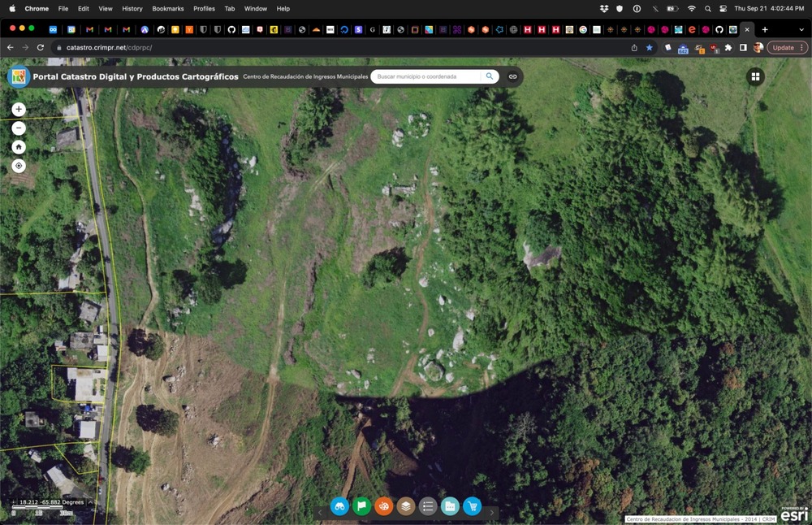Viewport: 812px width, 525px height.
Task: Open the View menu
Action: (x=106, y=9)
